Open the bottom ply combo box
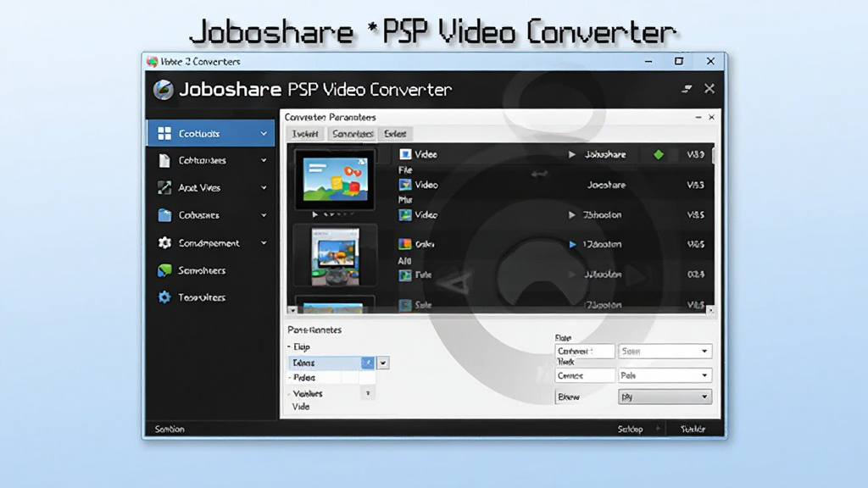The image size is (868, 488). coord(665,396)
